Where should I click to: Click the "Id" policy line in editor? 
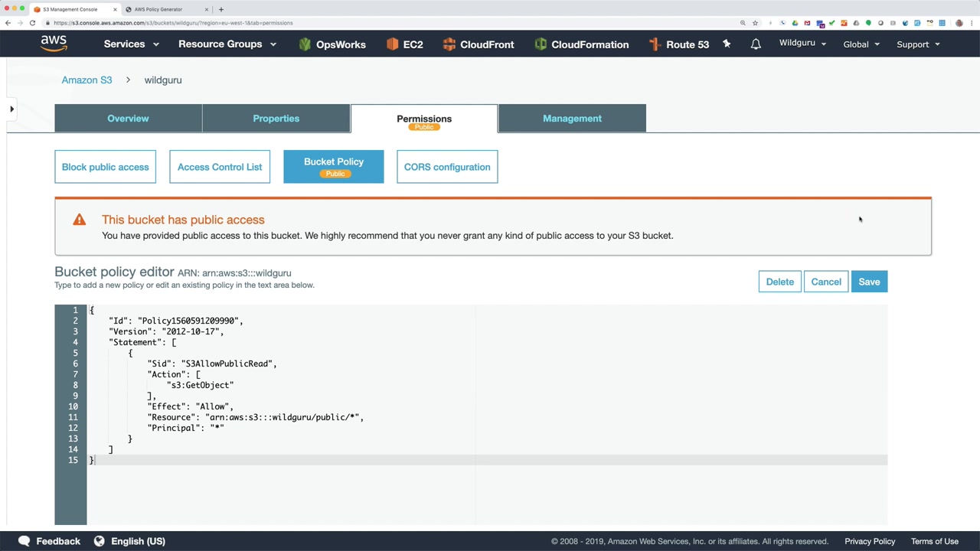coord(175,321)
